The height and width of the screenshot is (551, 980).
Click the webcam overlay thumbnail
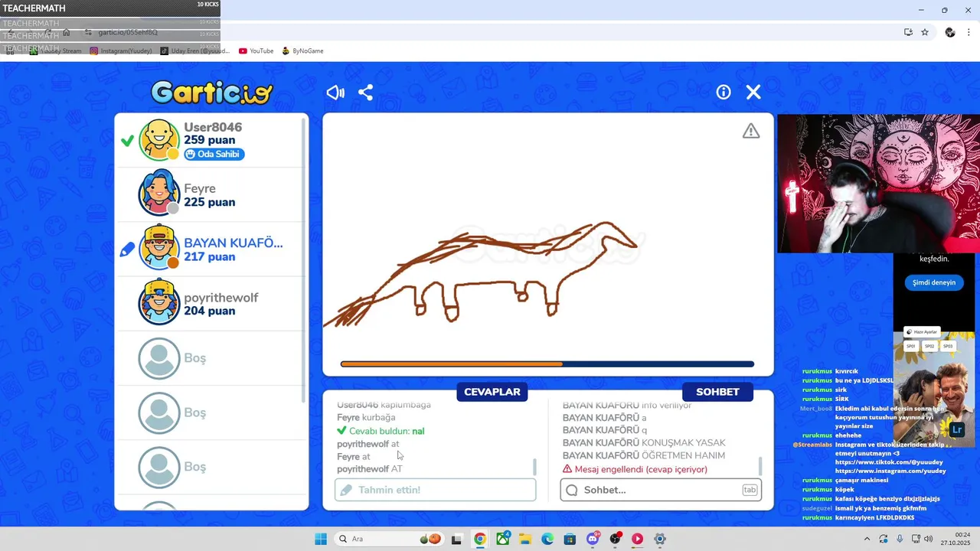point(878,184)
